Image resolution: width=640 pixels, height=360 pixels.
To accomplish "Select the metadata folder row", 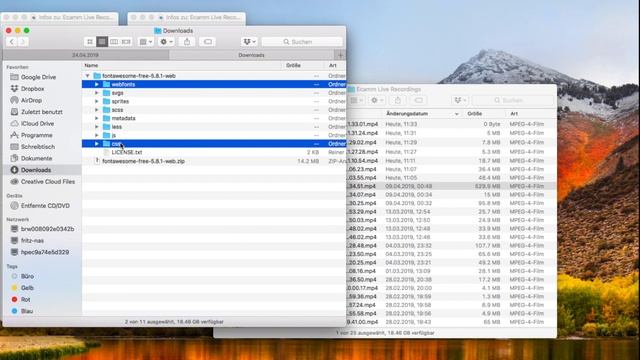I will 214,118.
